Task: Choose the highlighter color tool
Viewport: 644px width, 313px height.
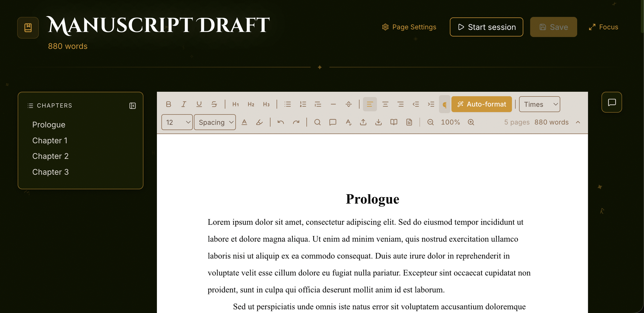Action: pos(259,122)
